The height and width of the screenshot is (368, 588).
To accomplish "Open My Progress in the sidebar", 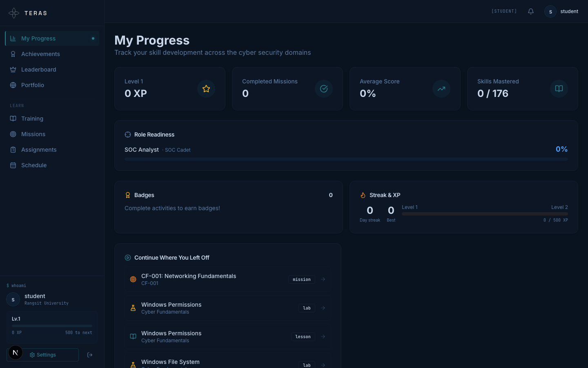I will point(52,38).
